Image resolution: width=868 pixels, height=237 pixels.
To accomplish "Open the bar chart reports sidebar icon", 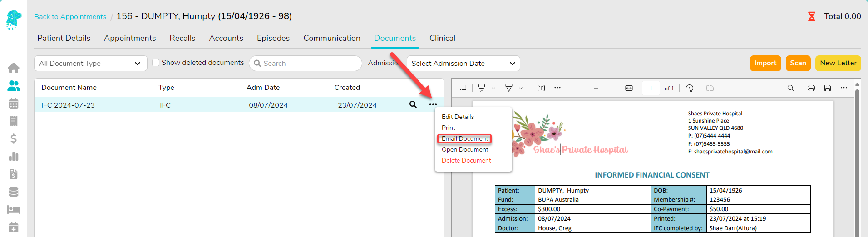I will tap(14, 157).
